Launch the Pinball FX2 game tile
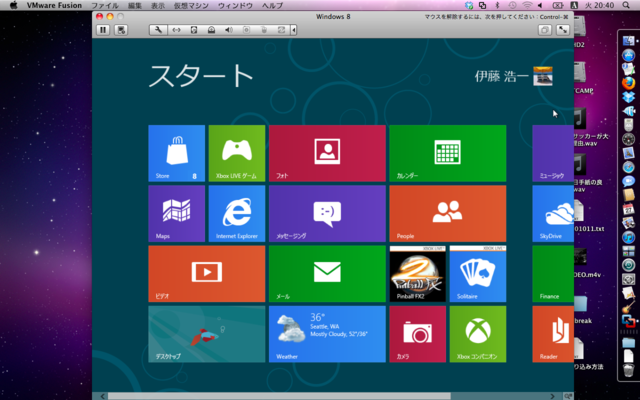 (x=418, y=273)
